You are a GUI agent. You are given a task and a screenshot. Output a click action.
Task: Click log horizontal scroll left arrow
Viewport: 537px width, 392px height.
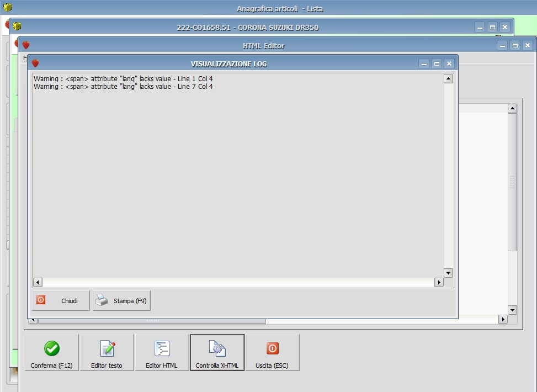point(38,282)
